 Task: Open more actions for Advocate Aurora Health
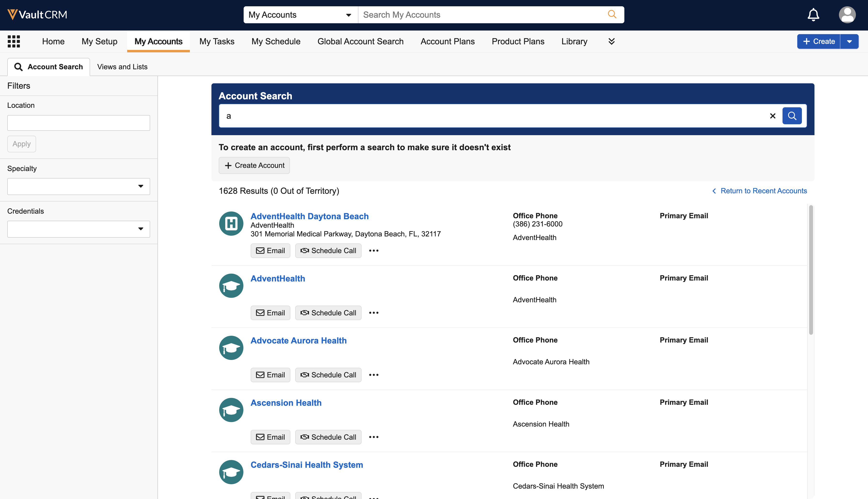click(373, 375)
